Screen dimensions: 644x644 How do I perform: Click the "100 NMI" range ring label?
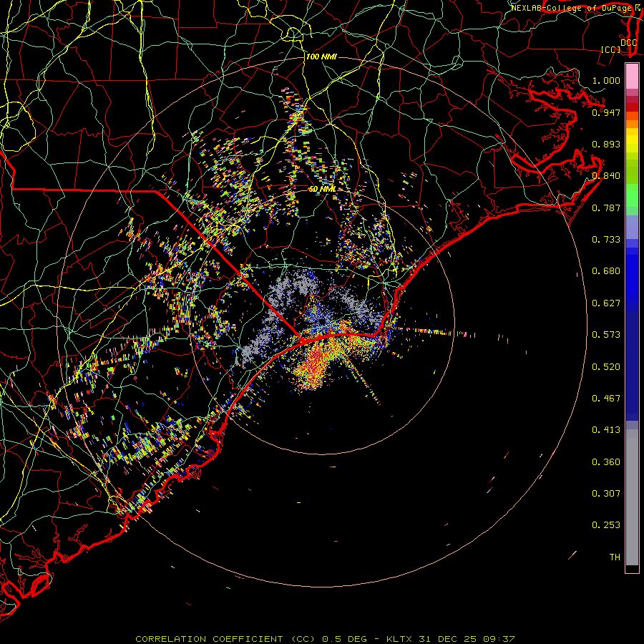321,57
